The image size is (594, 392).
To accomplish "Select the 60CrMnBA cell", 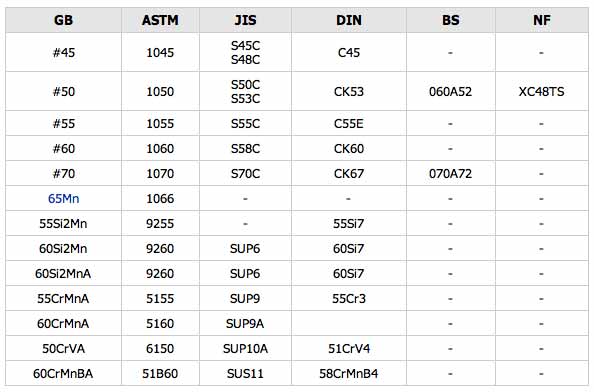I will pos(64,373).
